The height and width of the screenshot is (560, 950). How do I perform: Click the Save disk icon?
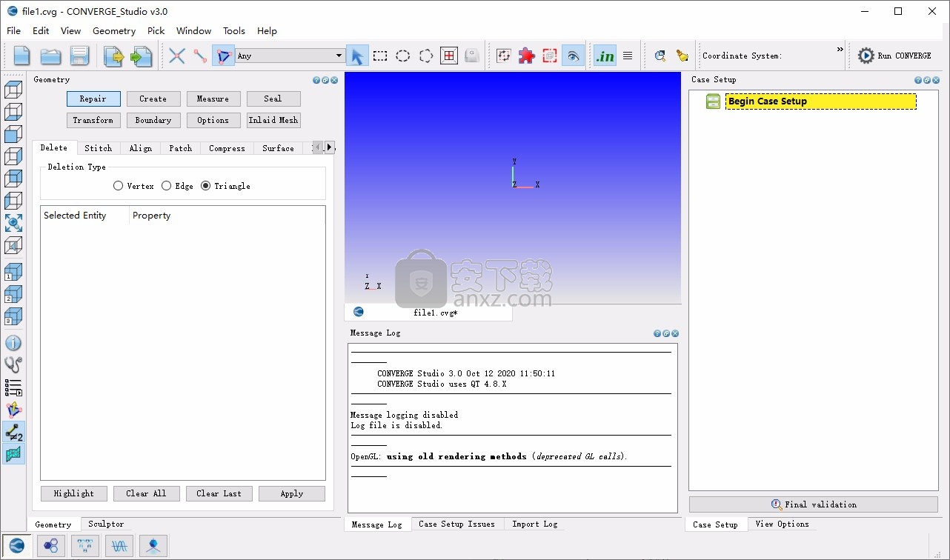click(x=79, y=56)
